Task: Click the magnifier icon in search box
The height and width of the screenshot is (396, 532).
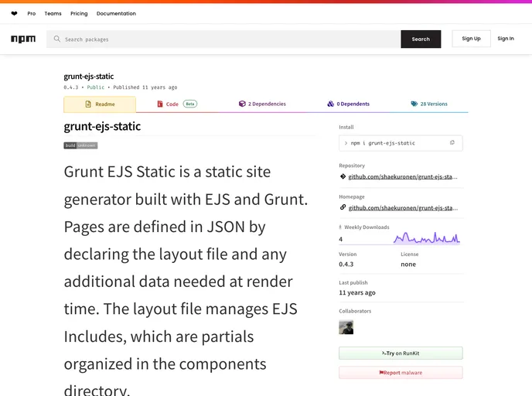Action: [x=57, y=39]
